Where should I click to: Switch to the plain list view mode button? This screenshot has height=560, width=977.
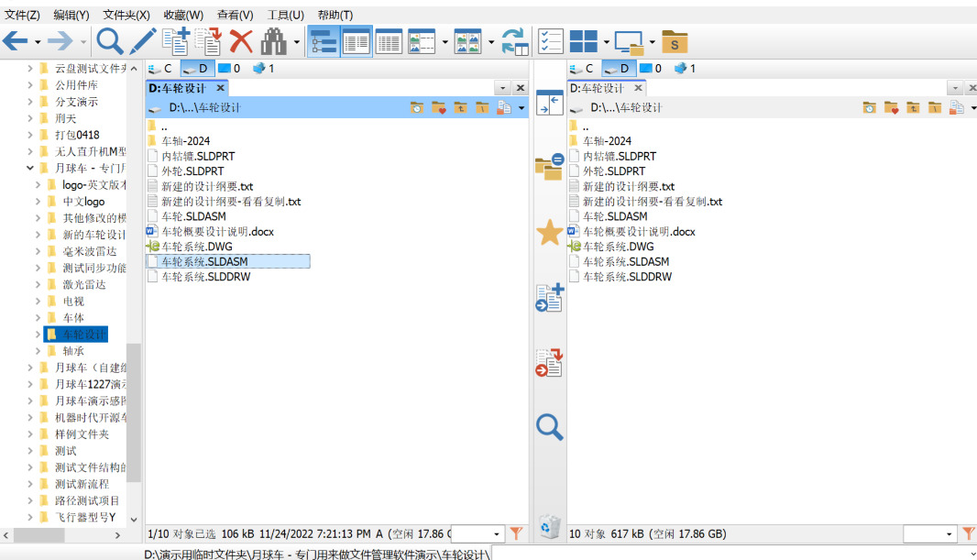389,42
